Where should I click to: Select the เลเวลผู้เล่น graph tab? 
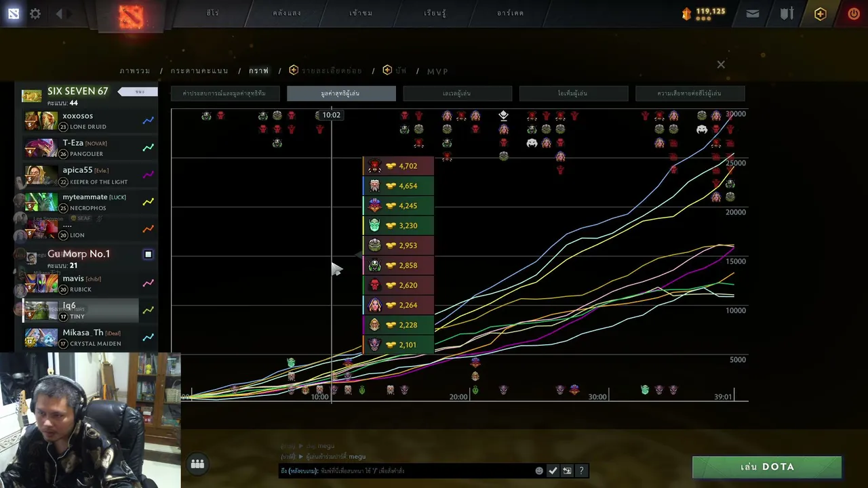click(x=457, y=94)
